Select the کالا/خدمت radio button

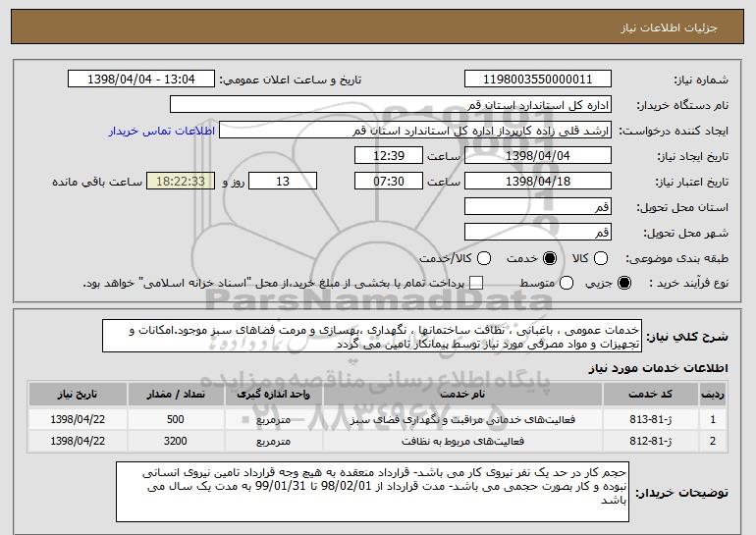point(484,258)
